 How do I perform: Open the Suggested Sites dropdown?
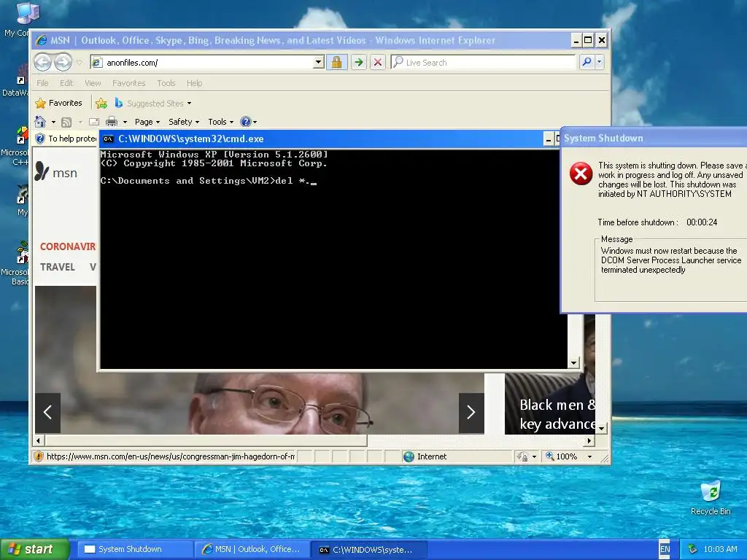tap(153, 103)
